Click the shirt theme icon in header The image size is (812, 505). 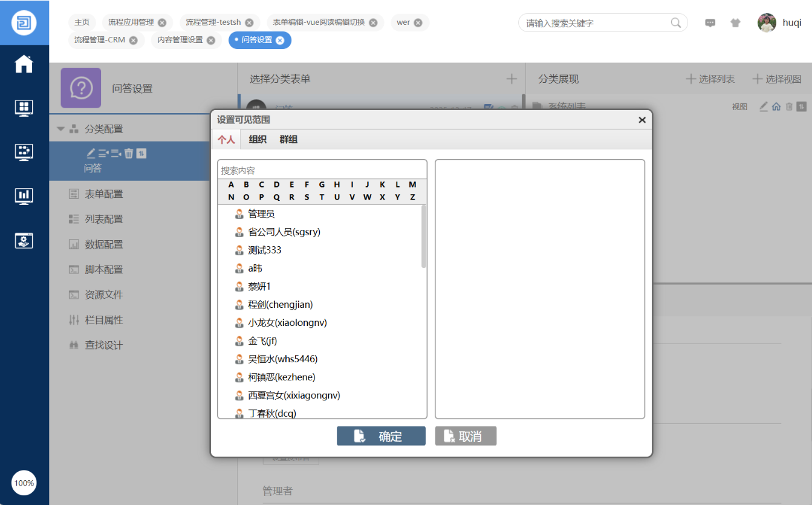[735, 23]
